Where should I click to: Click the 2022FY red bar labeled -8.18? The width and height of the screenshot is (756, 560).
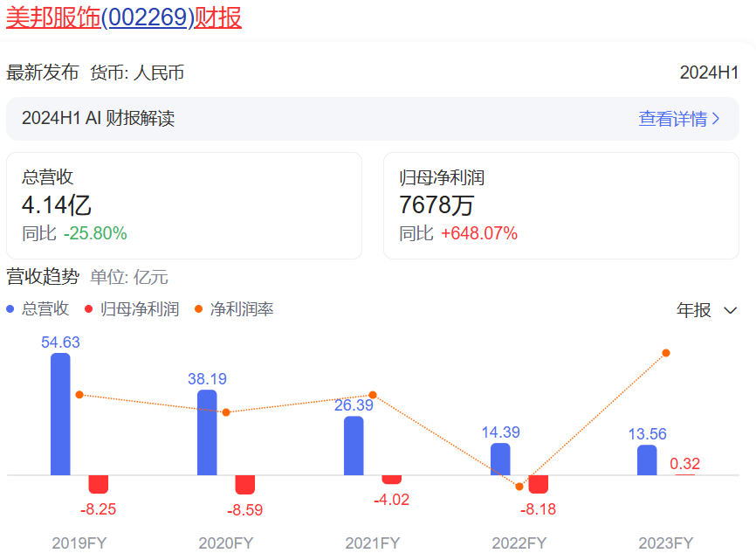[x=539, y=485]
